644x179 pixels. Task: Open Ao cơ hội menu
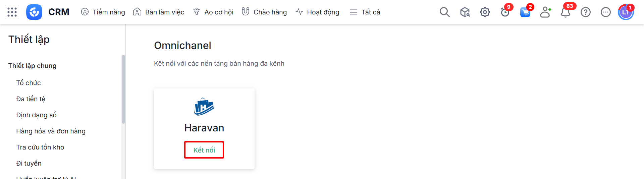pyautogui.click(x=213, y=12)
